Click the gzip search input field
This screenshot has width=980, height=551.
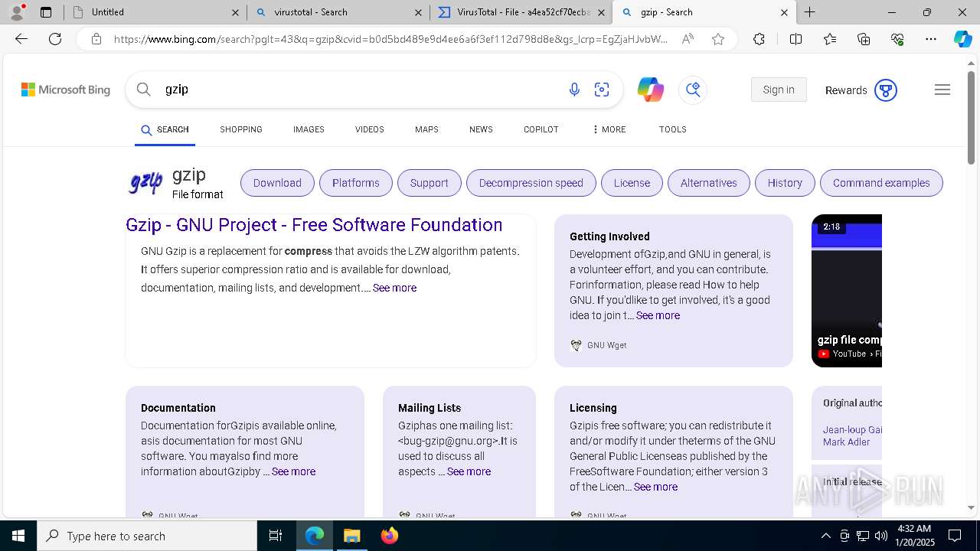(x=360, y=90)
